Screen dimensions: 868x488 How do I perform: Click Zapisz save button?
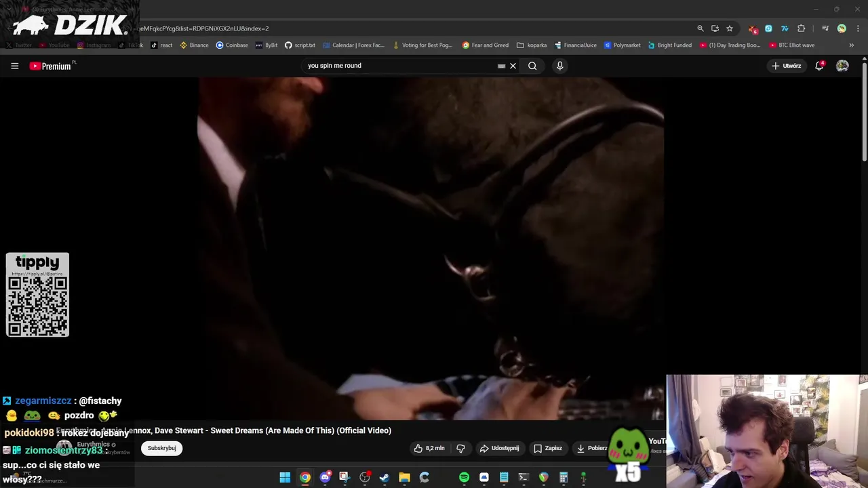pyautogui.click(x=548, y=448)
